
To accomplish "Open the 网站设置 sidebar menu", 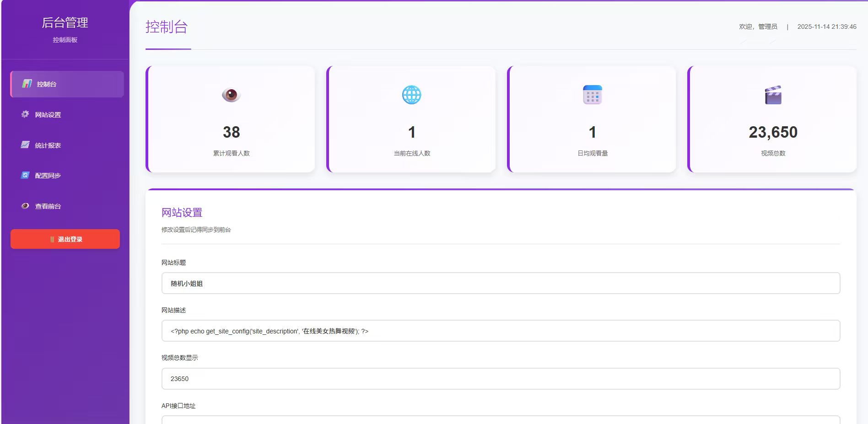I will click(x=48, y=115).
